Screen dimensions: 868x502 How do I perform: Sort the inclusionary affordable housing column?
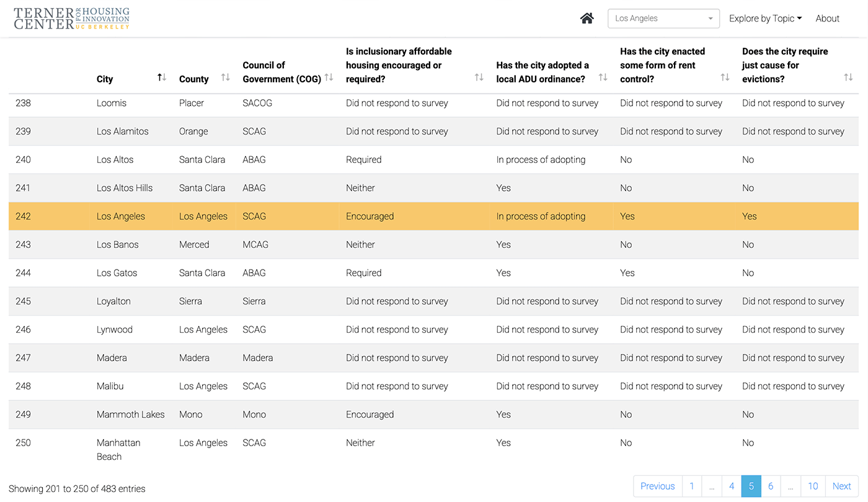point(479,77)
